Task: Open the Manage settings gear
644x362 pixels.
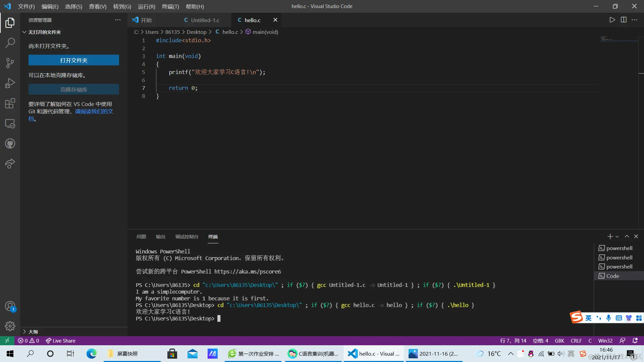Action: [x=10, y=326]
